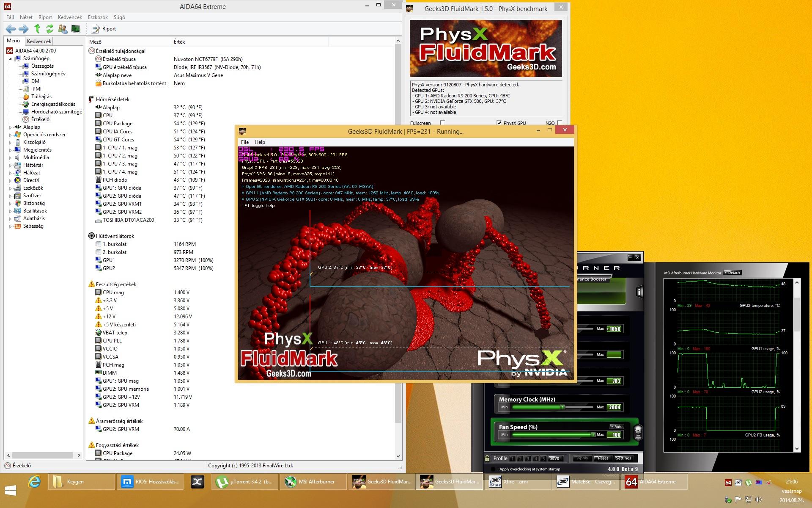Open the Help menu in FluidMark render window

pos(260,142)
